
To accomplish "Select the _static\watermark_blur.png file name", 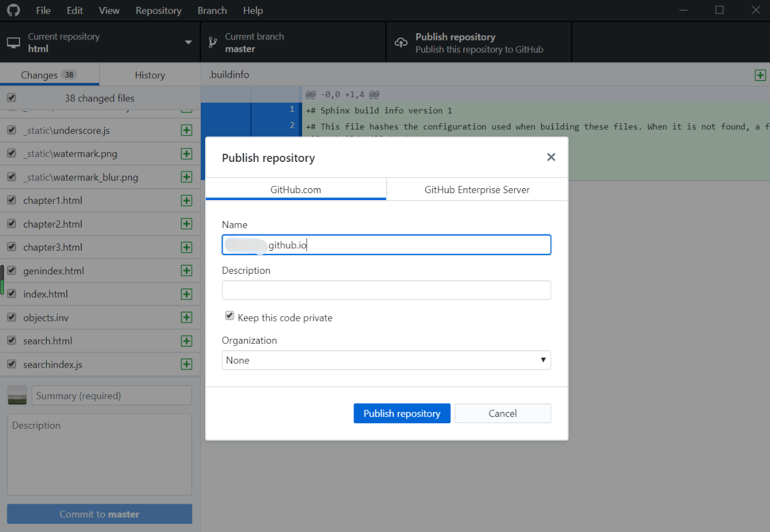I will point(81,177).
